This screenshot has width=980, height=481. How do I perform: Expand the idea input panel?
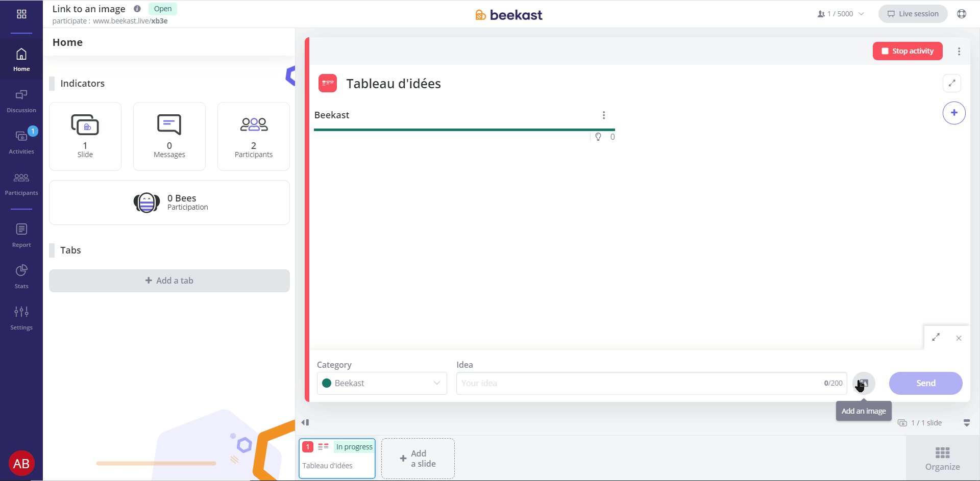(x=936, y=337)
